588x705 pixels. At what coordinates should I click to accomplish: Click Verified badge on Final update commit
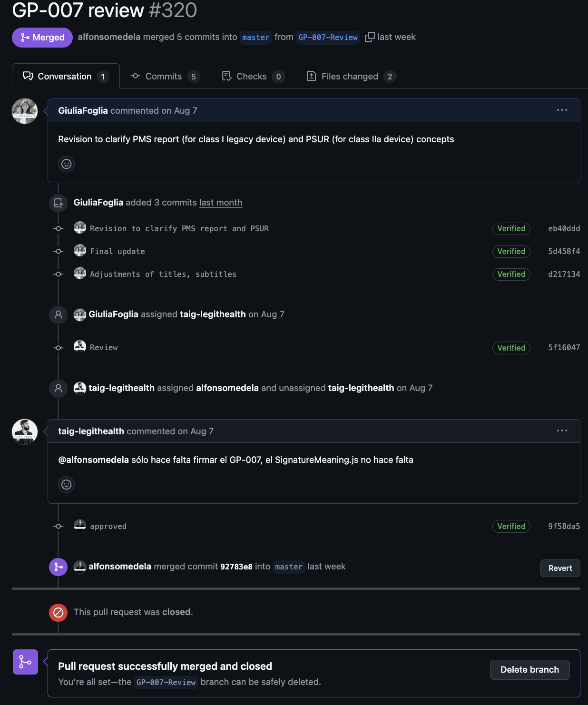[x=511, y=252]
